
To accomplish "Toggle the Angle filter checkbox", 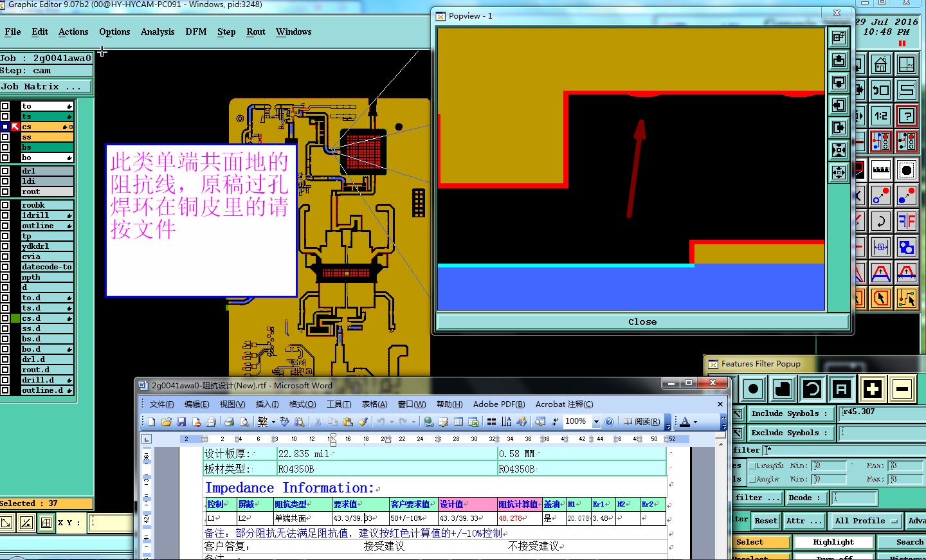I will click(752, 479).
